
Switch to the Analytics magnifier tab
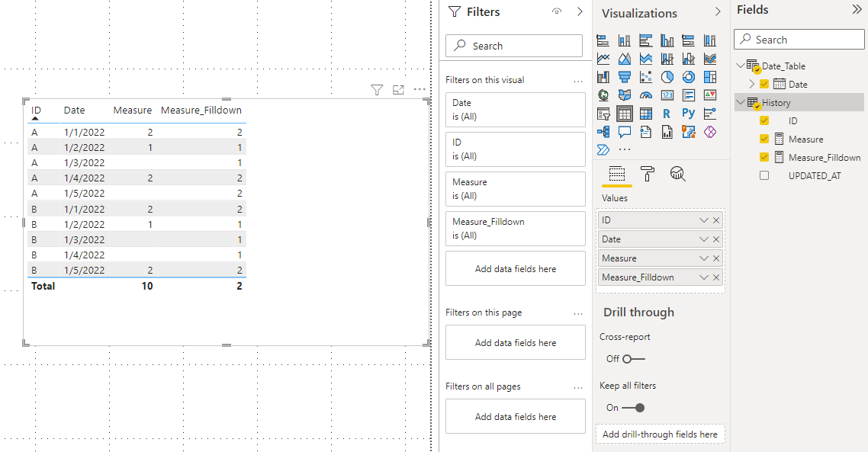pyautogui.click(x=677, y=174)
